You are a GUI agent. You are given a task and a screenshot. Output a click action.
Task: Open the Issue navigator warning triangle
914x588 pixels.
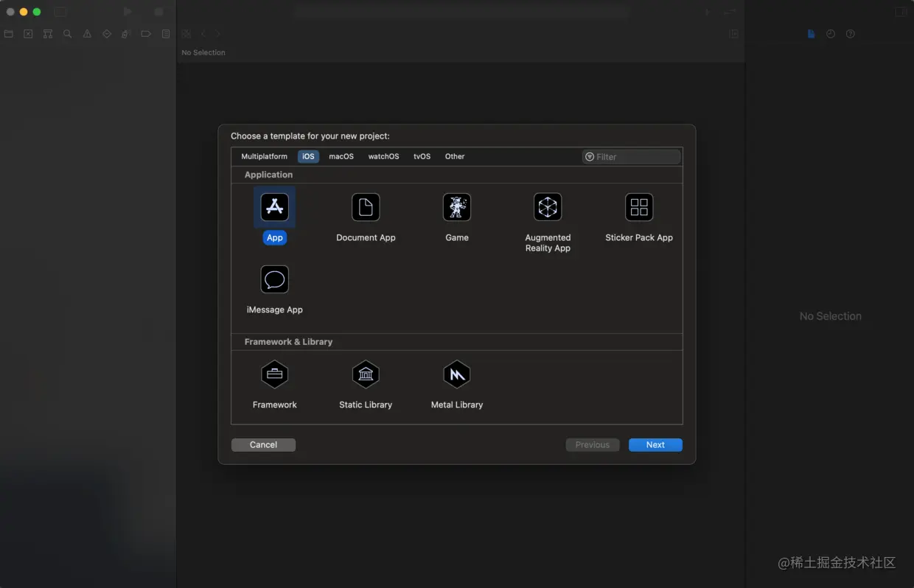click(86, 34)
